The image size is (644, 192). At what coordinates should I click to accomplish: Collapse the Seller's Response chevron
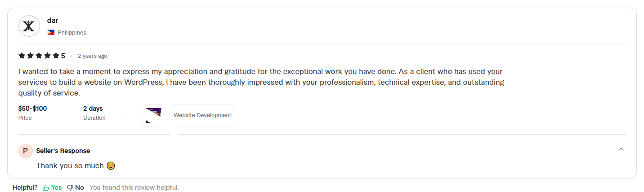pos(621,149)
